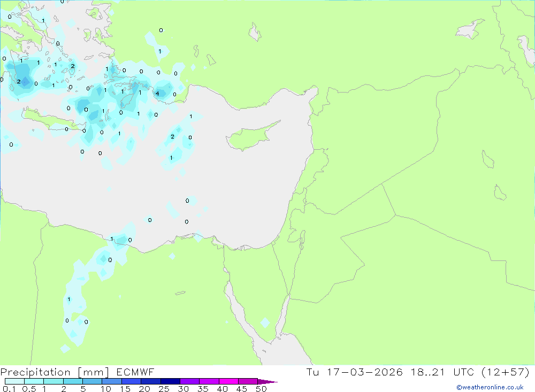Viewport: 535px width, 392px height.
Task: Click the 25–30 mm navy legend swatch
Action: pos(170,381)
